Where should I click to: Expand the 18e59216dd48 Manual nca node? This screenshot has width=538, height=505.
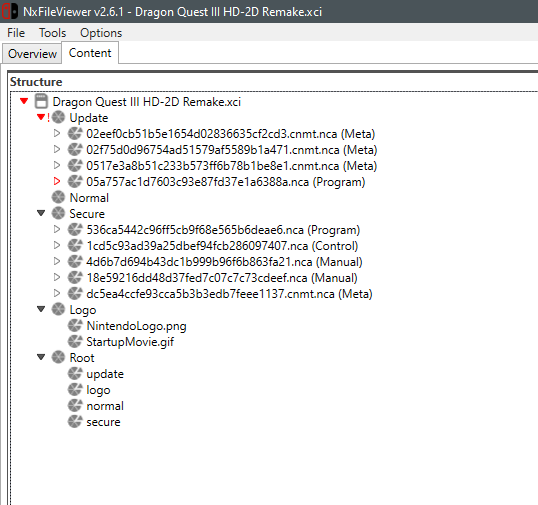(x=57, y=277)
